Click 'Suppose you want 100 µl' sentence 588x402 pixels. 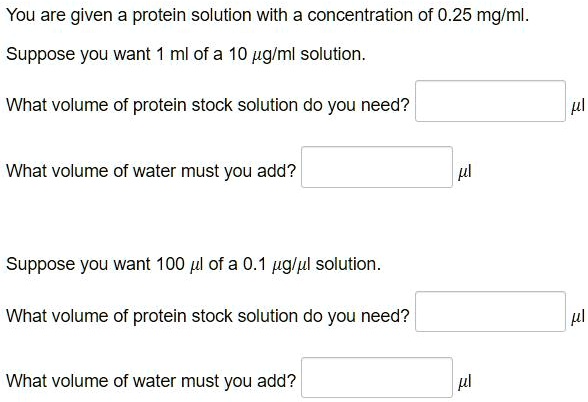click(x=194, y=265)
